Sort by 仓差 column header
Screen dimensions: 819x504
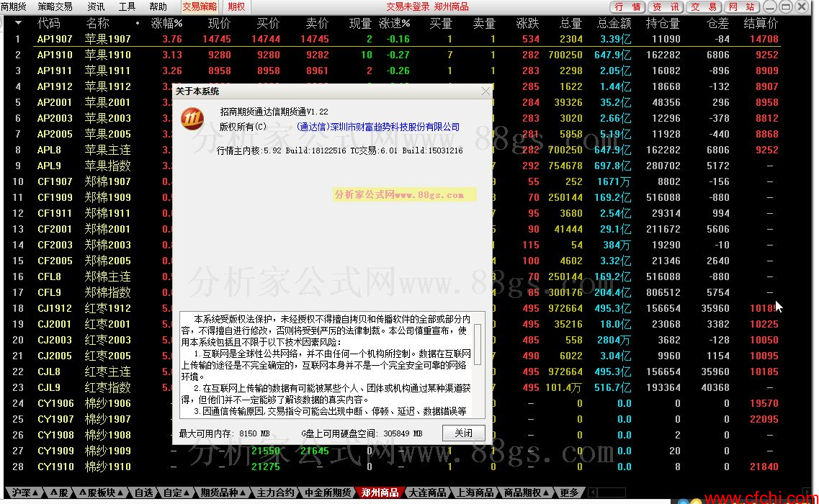coord(717,24)
